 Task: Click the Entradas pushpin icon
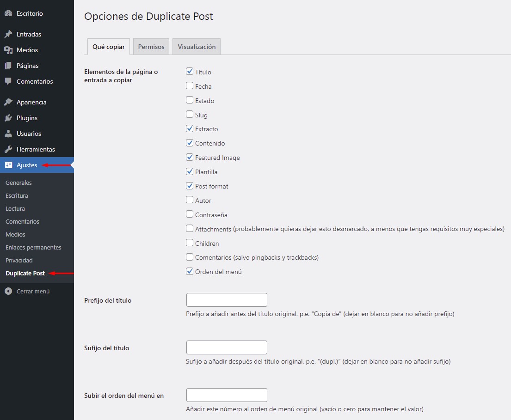coord(8,34)
